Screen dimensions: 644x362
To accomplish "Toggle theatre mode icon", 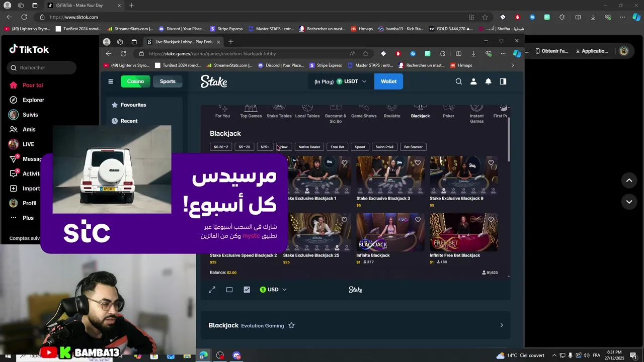I will coord(229,290).
